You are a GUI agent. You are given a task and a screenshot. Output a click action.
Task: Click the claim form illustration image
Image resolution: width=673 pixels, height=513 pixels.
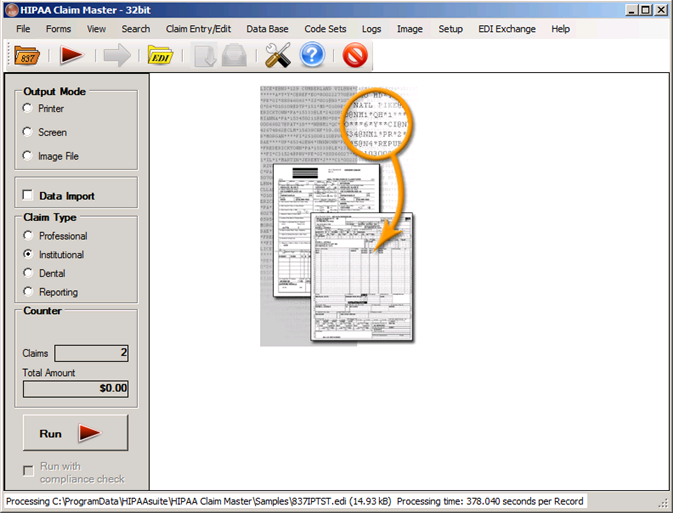pos(338,215)
